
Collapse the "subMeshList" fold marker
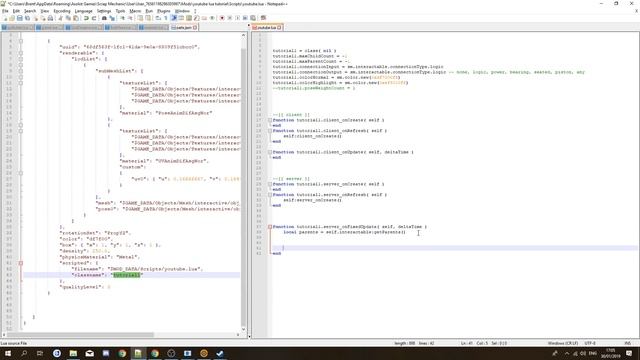tap(21, 71)
